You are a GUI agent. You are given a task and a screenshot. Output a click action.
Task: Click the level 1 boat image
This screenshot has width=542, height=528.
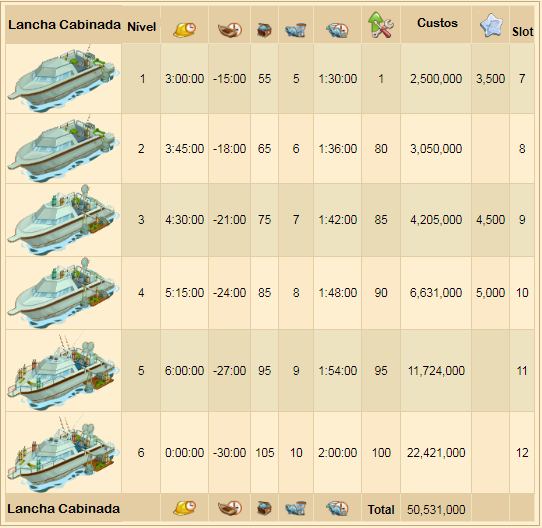point(64,78)
